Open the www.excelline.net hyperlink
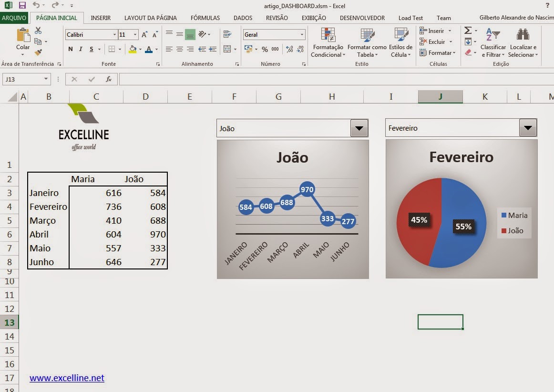 66,378
